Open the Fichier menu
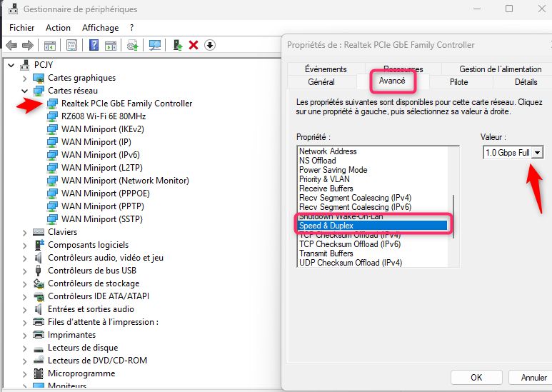Image resolution: width=552 pixels, height=392 pixels. (22, 28)
